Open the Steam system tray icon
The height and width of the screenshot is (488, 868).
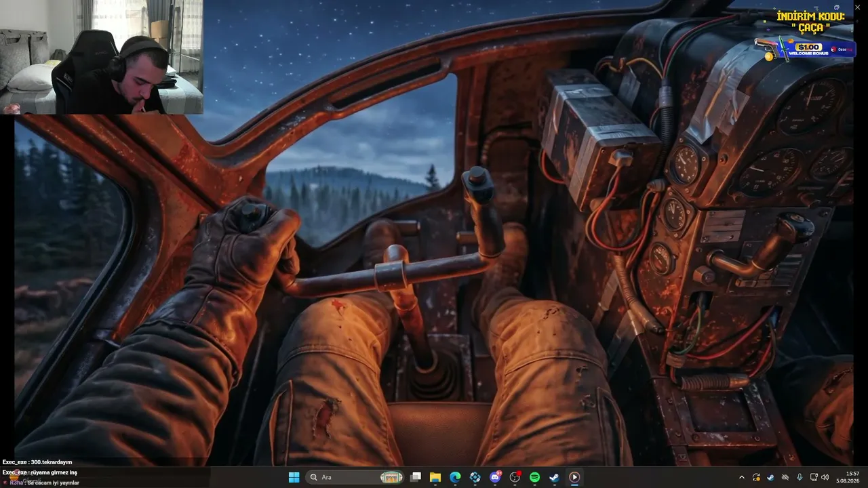point(770,477)
